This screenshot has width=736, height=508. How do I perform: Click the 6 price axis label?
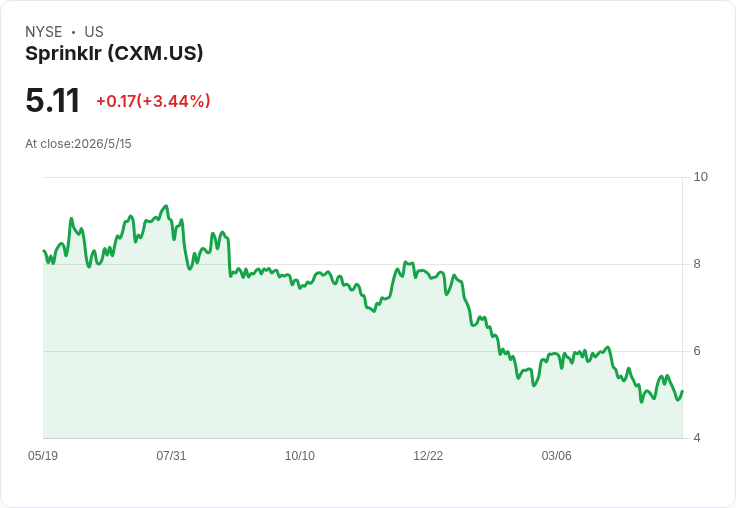[697, 351]
